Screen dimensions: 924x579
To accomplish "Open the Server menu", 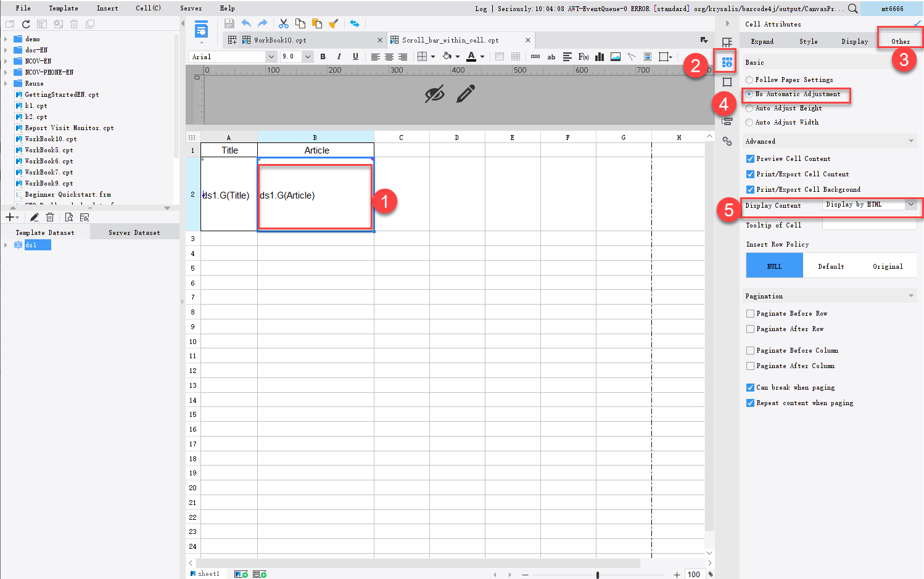I will coord(191,8).
